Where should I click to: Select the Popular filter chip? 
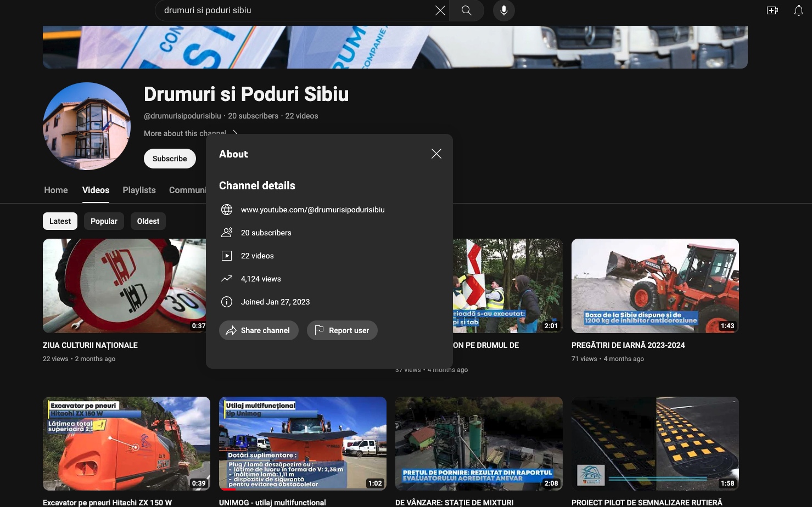(x=104, y=221)
